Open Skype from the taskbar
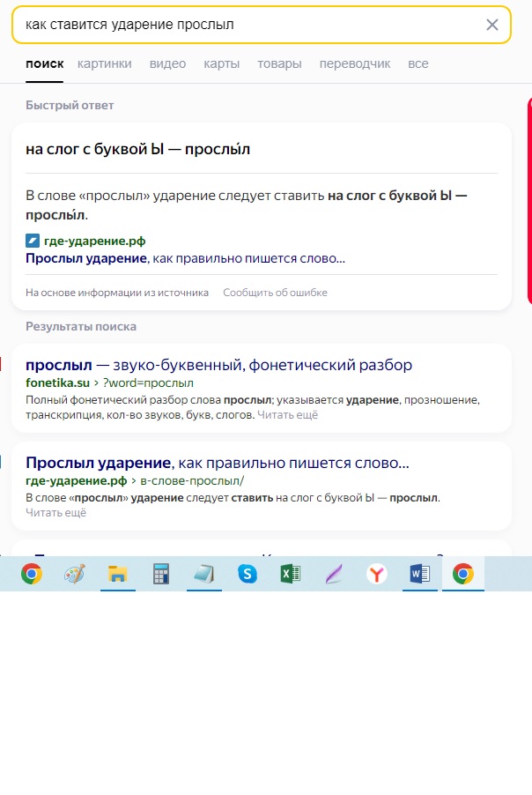This screenshot has height=795, width=532. tap(248, 574)
